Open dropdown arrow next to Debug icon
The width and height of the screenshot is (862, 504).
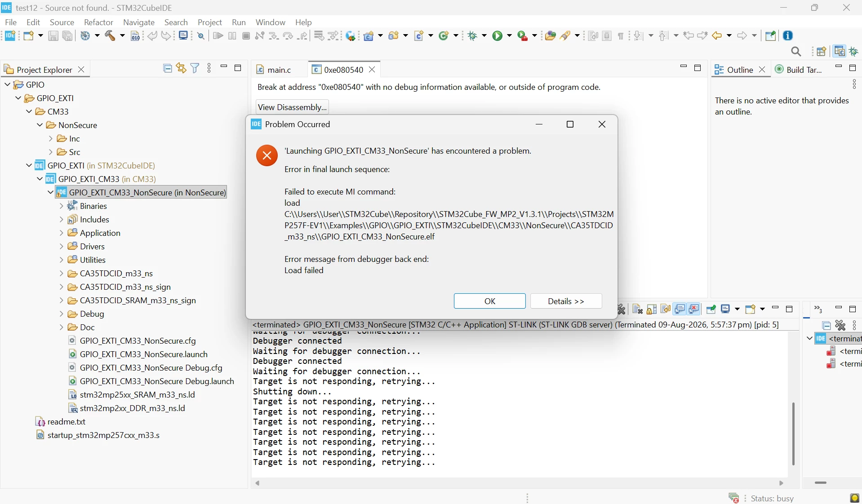484,36
